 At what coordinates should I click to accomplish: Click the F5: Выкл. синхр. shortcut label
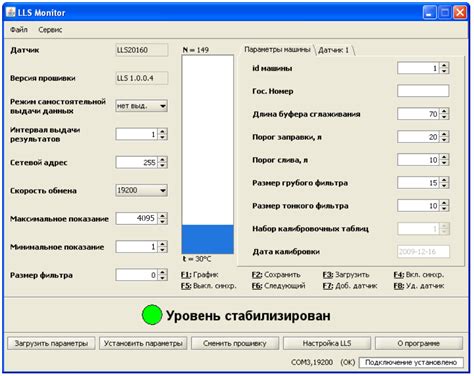[209, 286]
